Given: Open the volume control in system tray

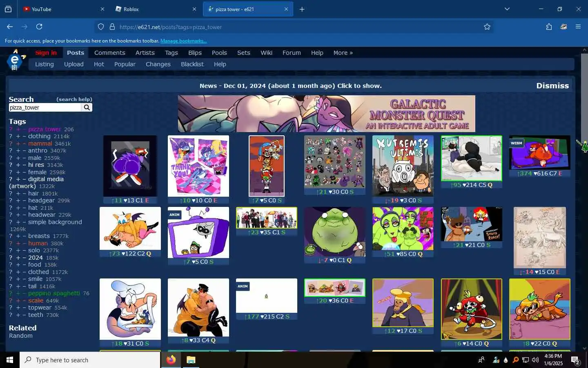Looking at the screenshot, I should coord(535,360).
